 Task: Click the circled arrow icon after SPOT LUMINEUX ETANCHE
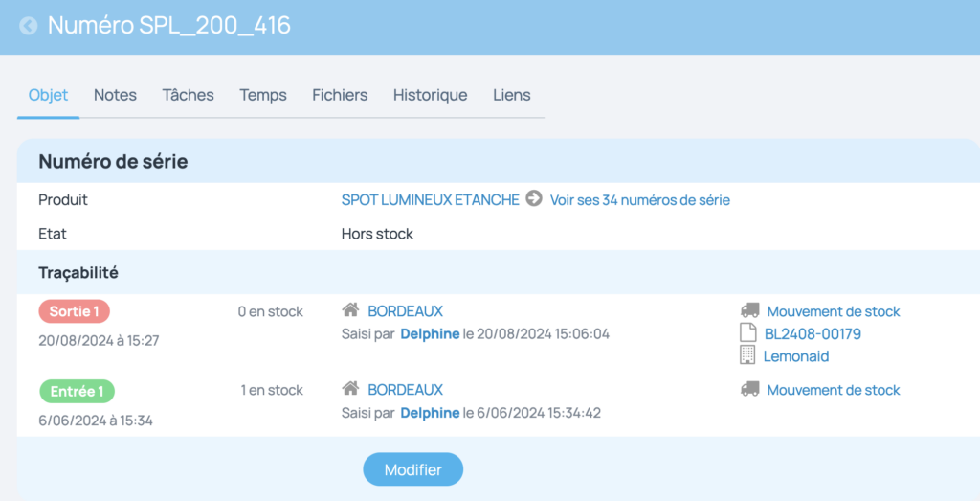tap(534, 199)
